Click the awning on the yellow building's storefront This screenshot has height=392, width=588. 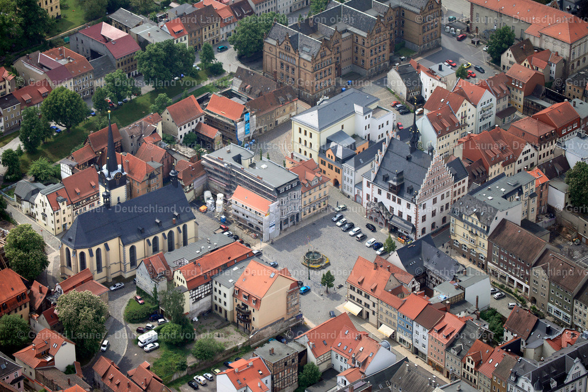[353, 308]
